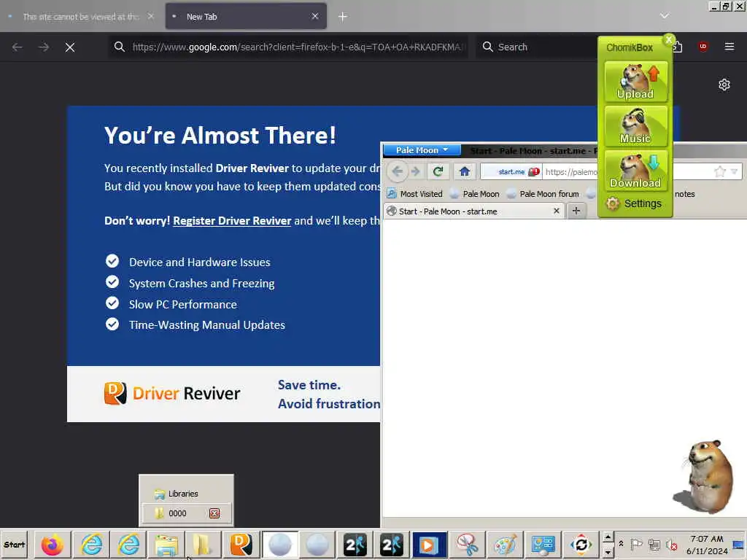Select Libraries in the taskbar preview list

186,494
